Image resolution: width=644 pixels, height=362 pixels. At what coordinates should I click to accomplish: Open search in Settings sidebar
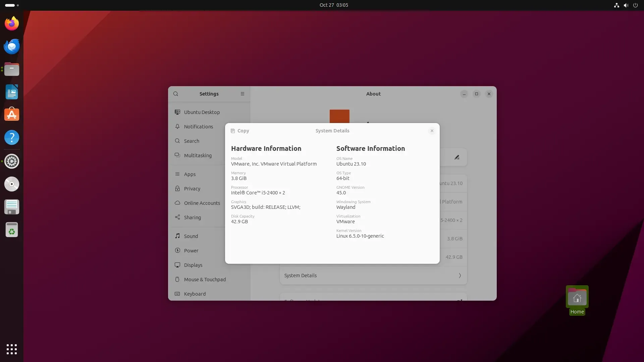tap(176, 94)
